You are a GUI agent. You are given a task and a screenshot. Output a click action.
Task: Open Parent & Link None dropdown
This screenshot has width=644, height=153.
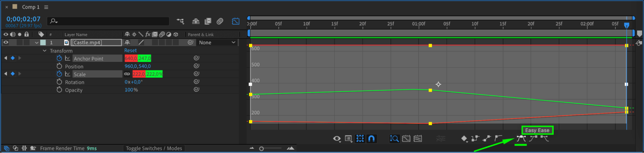point(217,43)
